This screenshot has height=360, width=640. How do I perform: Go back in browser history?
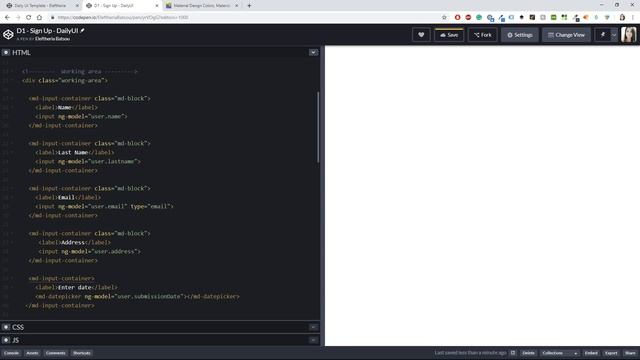coord(7,18)
